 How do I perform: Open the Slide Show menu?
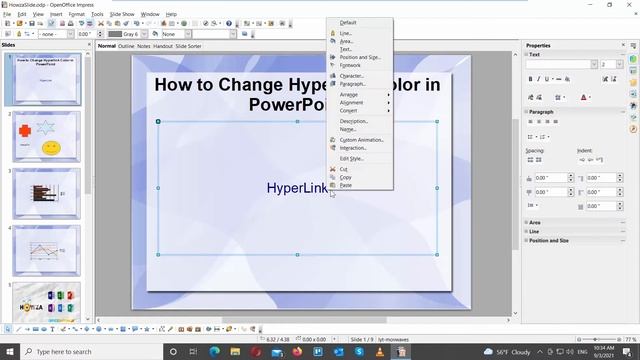click(122, 14)
